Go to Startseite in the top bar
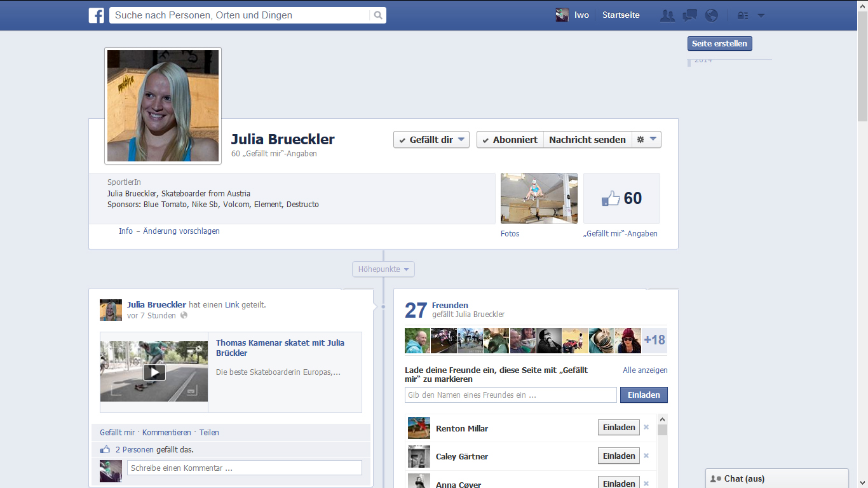868x488 pixels. click(x=621, y=15)
